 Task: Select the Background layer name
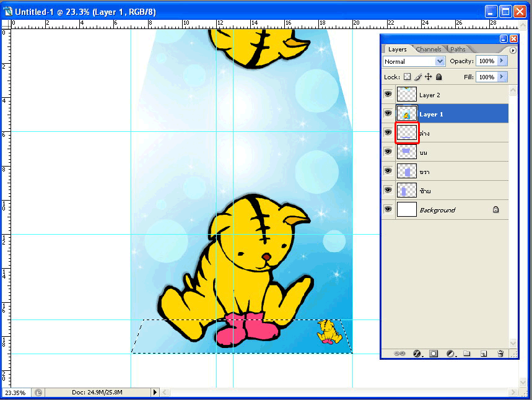coord(438,211)
